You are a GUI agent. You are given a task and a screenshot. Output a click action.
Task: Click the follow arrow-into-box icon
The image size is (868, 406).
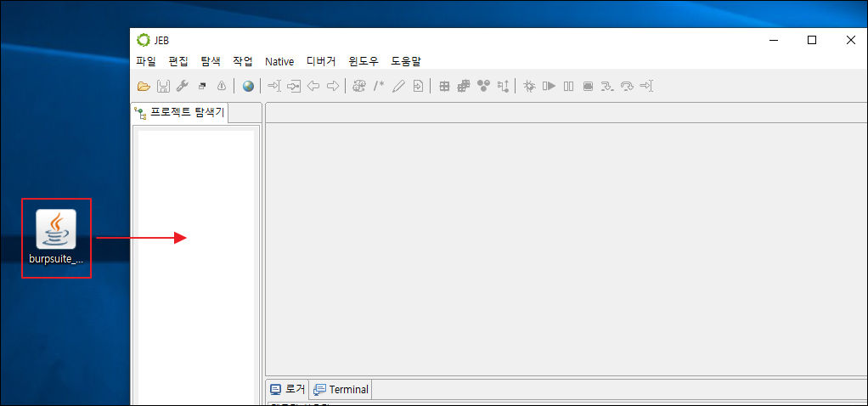(294, 86)
